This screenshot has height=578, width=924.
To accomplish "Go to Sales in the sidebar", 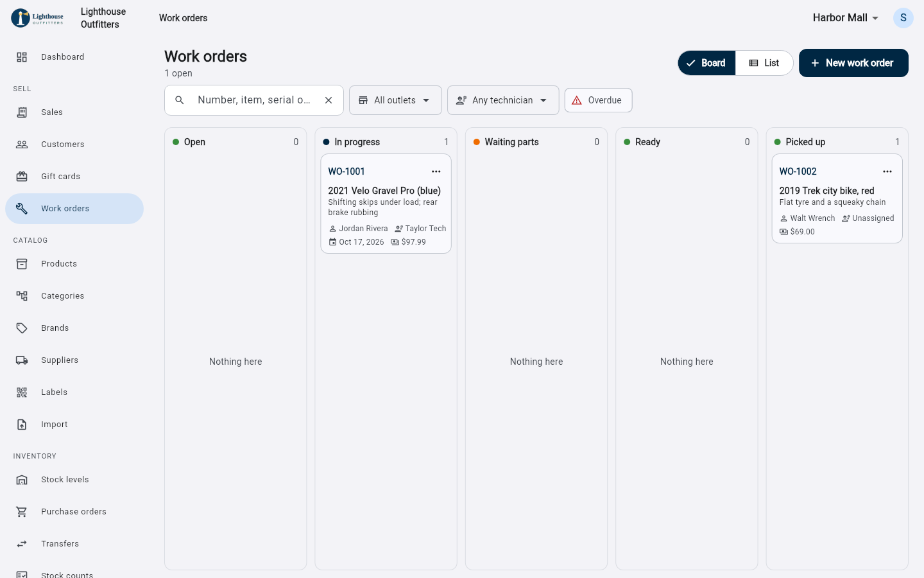I will pos(74,112).
